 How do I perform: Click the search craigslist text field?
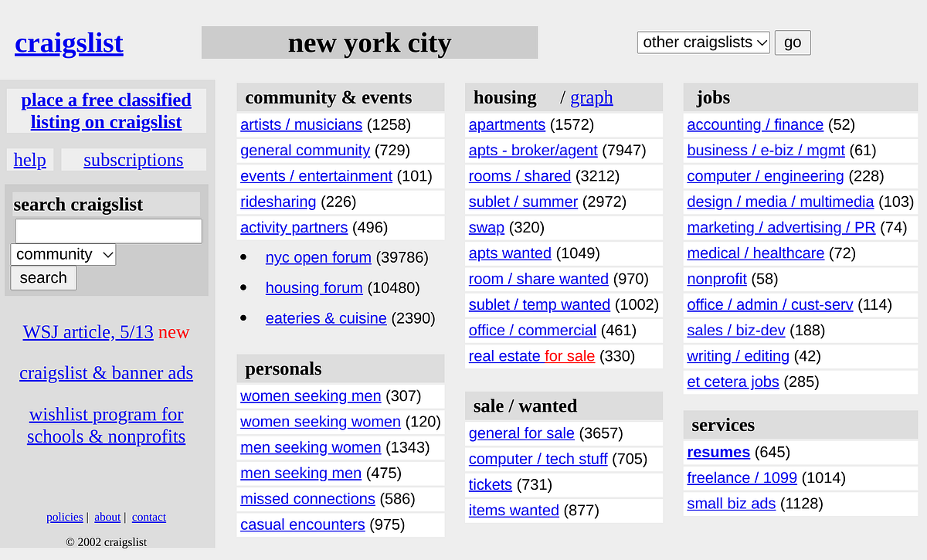tap(109, 231)
